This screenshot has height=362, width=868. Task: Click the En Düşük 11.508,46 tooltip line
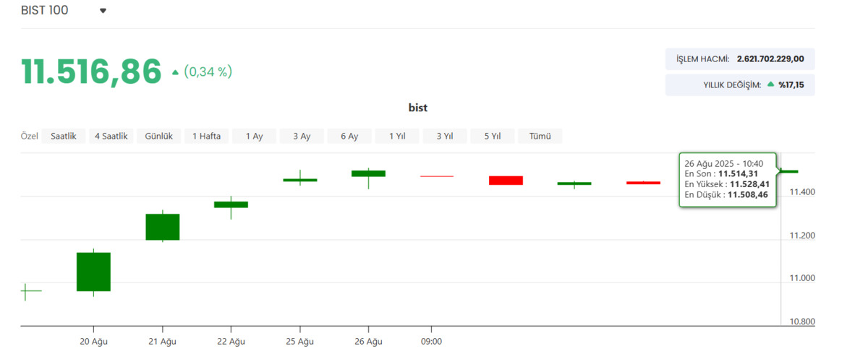click(x=726, y=194)
